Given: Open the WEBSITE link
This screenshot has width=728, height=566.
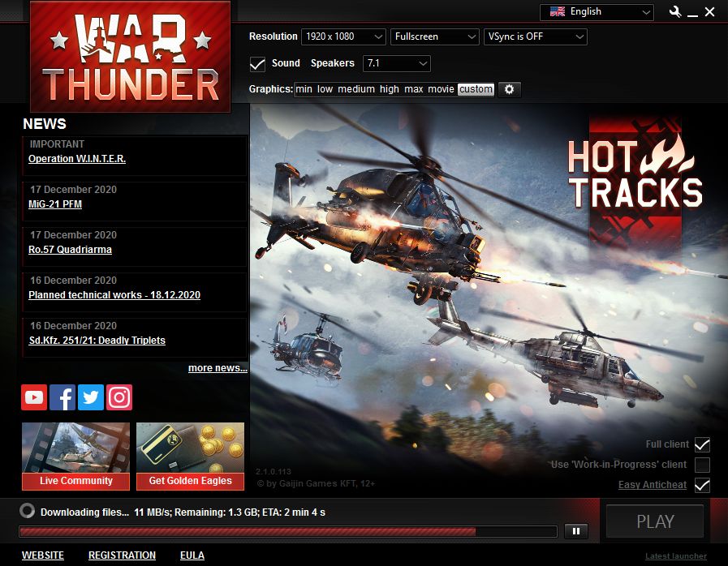Looking at the screenshot, I should tap(43, 555).
